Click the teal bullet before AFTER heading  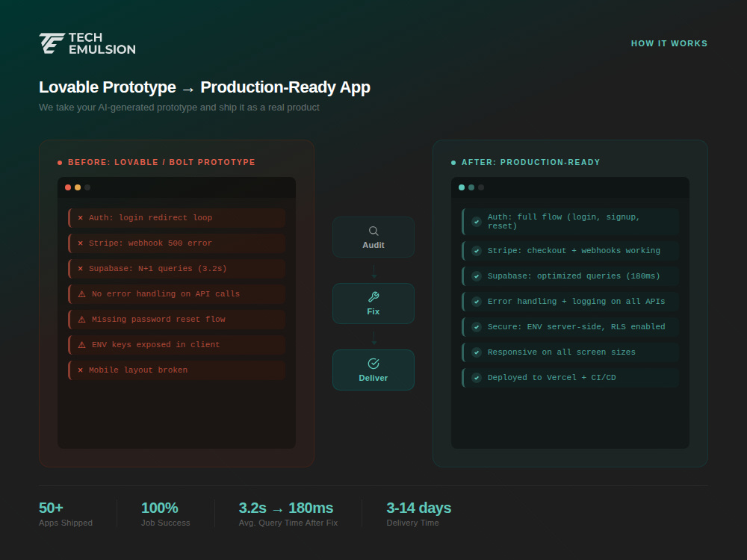(453, 163)
